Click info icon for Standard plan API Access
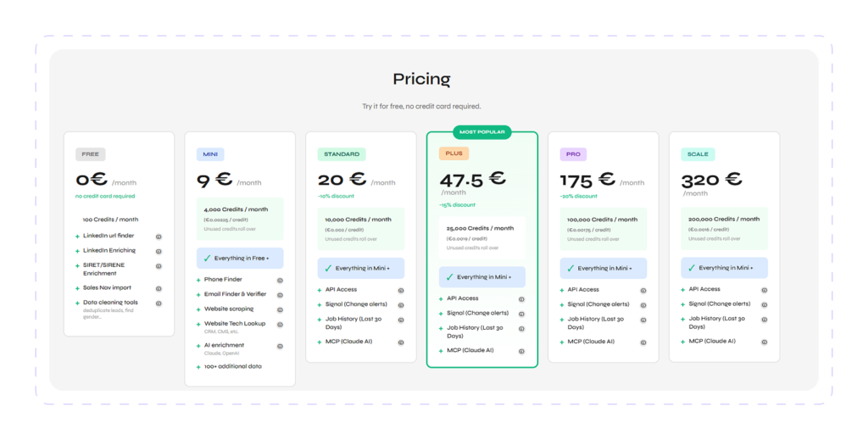The height and width of the screenshot is (440, 868). (401, 290)
